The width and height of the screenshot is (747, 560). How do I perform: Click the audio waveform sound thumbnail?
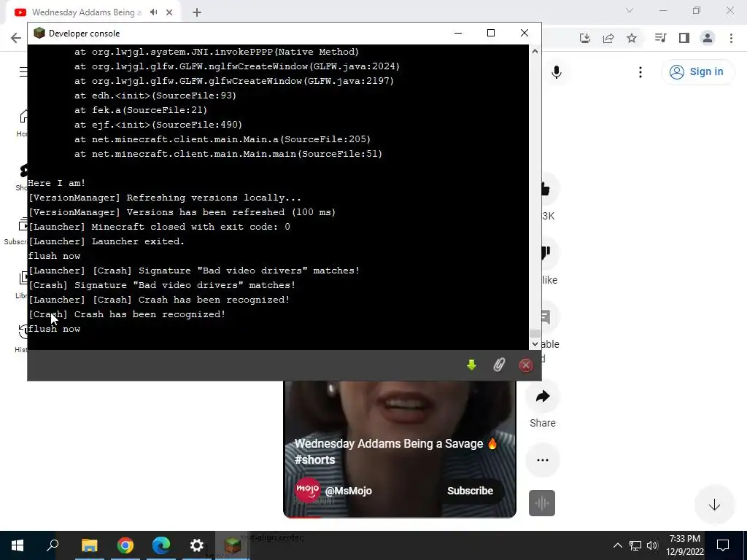point(542,503)
